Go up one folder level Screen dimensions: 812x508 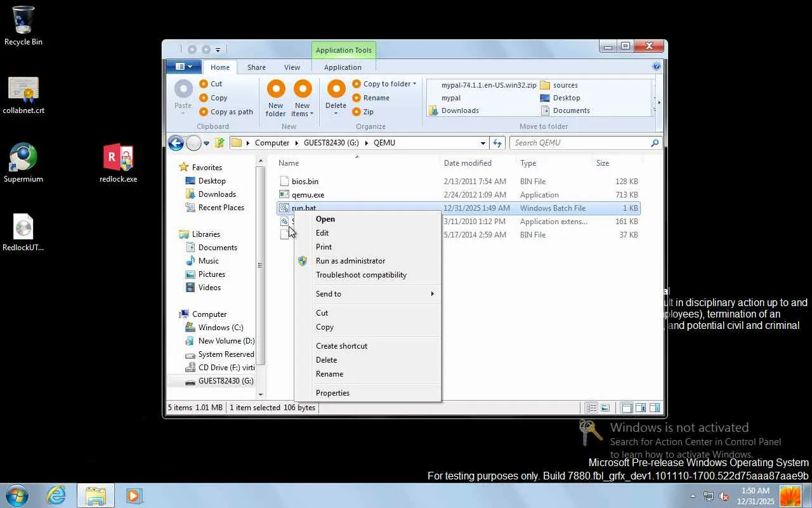tap(219, 143)
